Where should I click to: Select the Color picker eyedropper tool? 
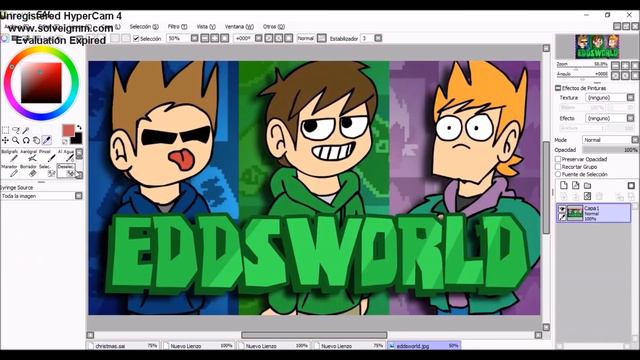click(47, 141)
